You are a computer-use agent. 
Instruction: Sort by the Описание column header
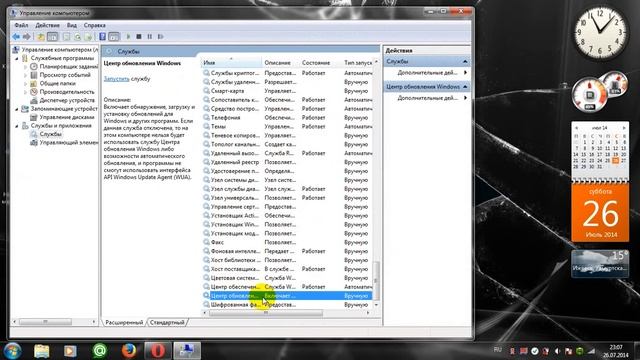pyautogui.click(x=280, y=63)
